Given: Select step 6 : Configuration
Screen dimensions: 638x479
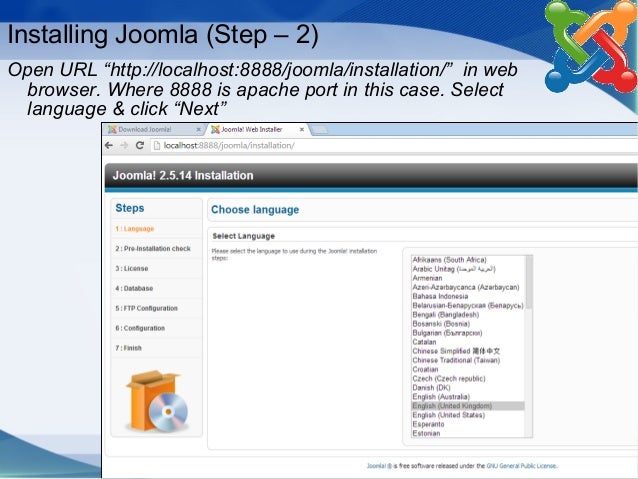Looking at the screenshot, I should [140, 328].
